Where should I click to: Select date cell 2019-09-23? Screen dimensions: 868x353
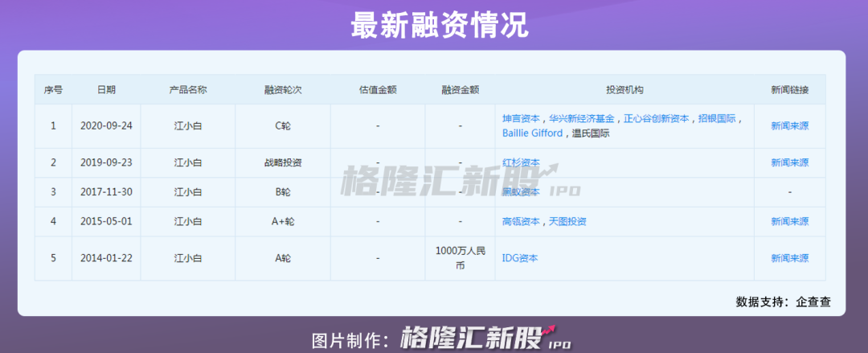106,162
